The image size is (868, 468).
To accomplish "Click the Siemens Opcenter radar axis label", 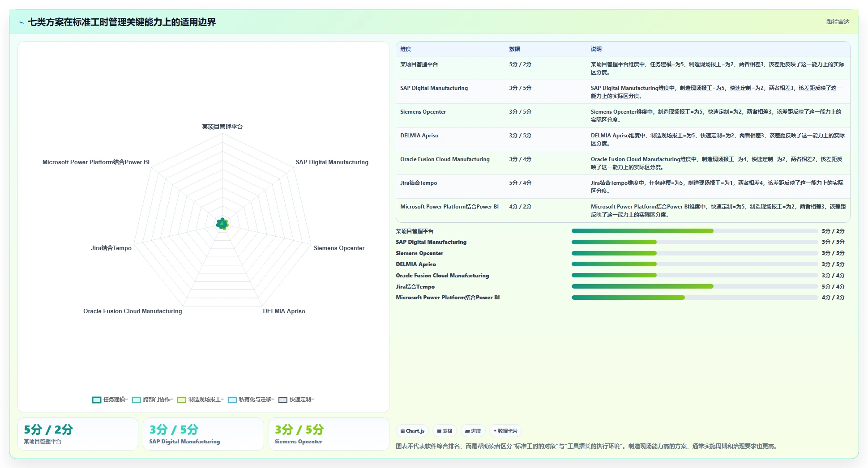I will [339, 248].
